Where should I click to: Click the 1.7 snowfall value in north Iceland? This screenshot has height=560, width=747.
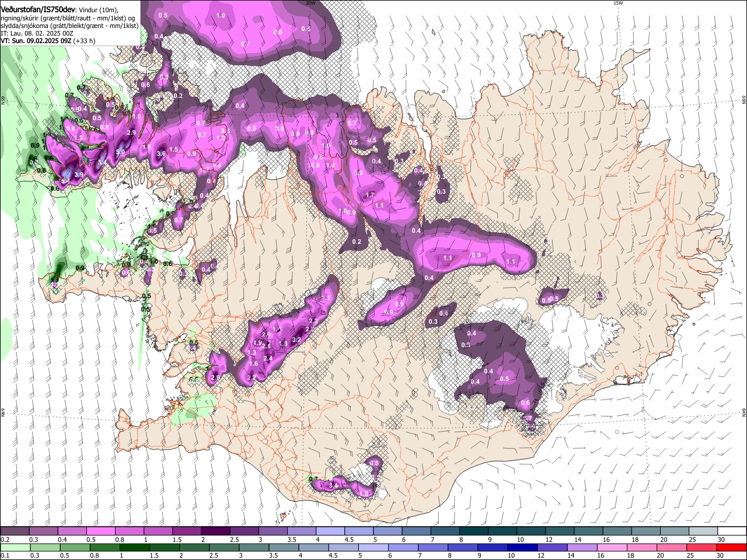coord(370,195)
